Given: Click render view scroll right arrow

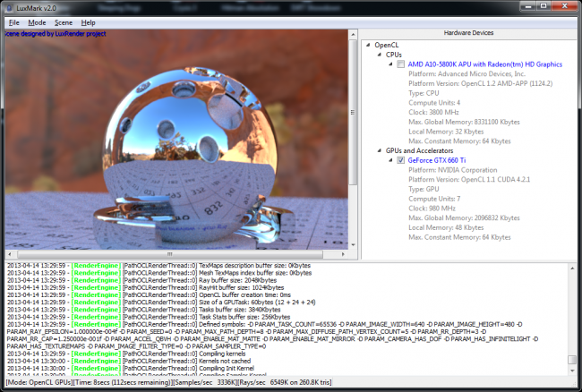Looking at the screenshot, I should click(343, 254).
